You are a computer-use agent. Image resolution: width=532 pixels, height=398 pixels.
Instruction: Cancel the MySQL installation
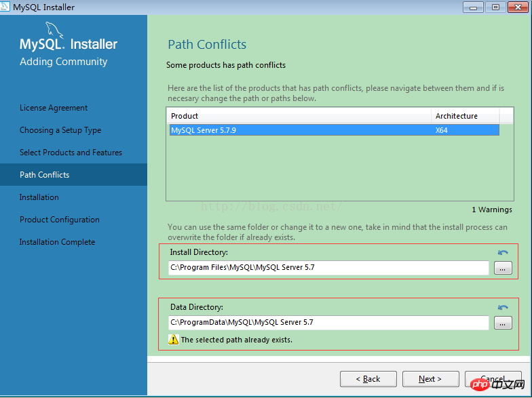[493, 378]
